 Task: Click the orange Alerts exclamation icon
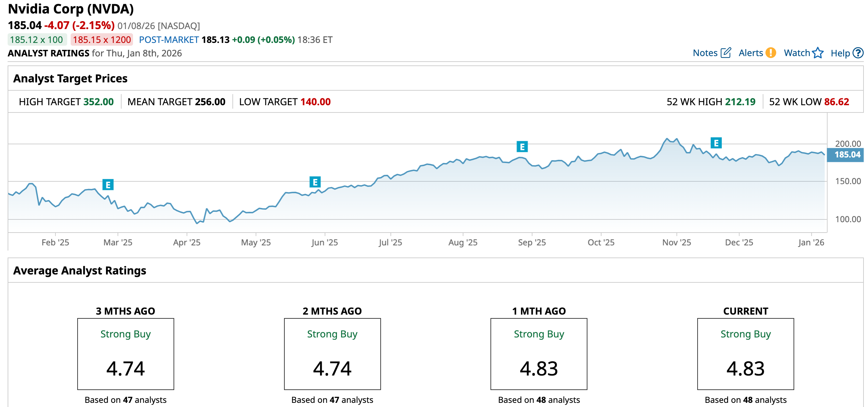(771, 53)
